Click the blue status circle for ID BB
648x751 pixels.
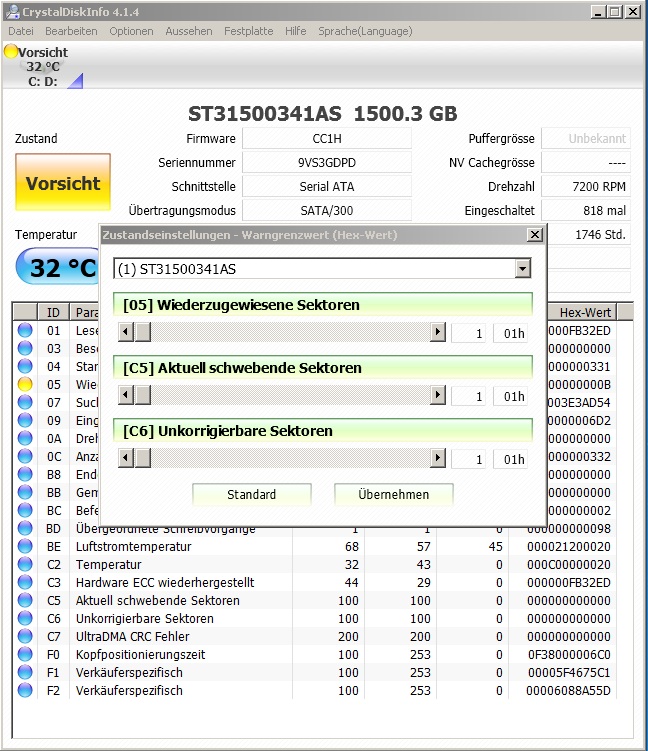tap(25, 492)
